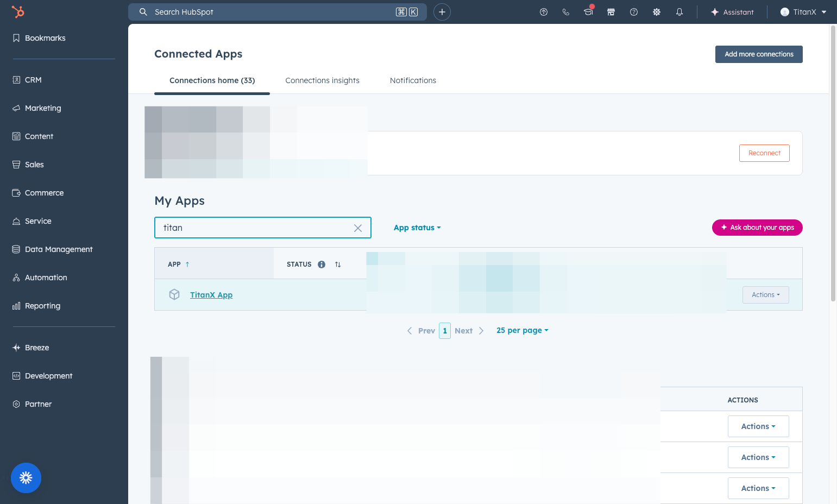837x504 pixels.
Task: Open the Assistant sparkle button
Action: 732,12
